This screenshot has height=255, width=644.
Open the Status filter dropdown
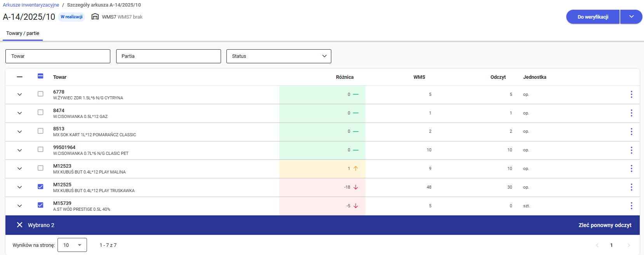tap(278, 56)
